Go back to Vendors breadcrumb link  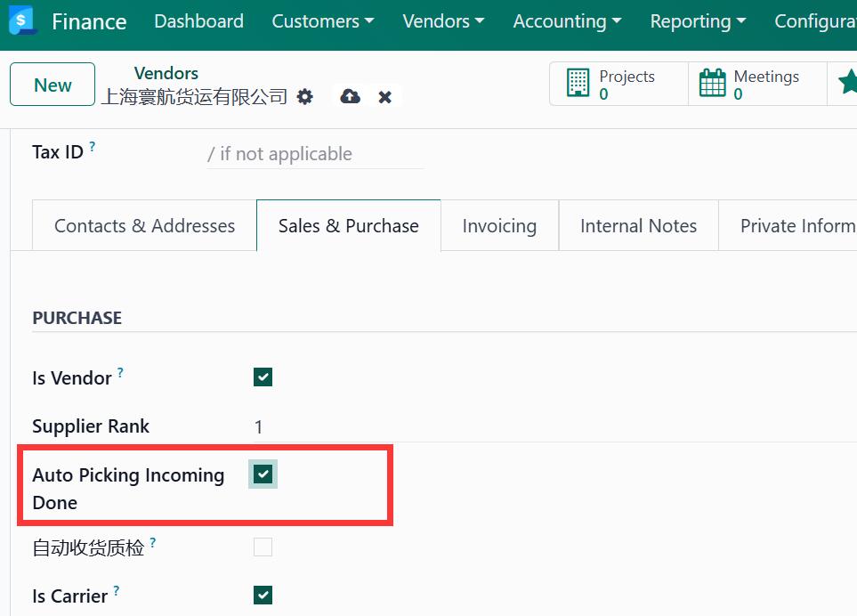click(x=166, y=73)
